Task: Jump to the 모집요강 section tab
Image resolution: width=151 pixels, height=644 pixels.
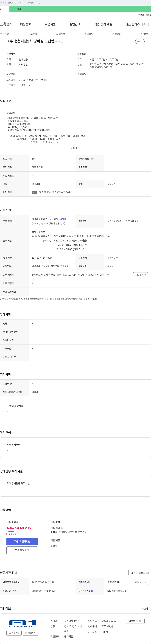Action: pos(5,34)
